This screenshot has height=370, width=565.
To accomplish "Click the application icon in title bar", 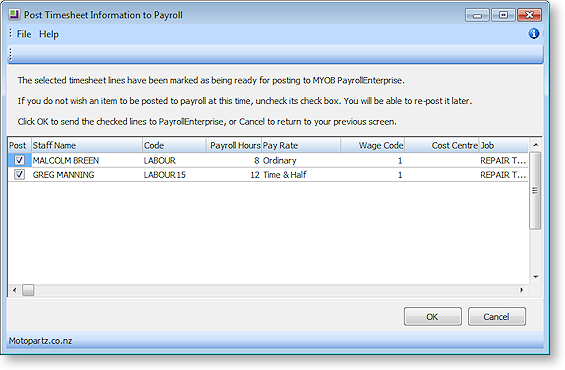I will [14, 14].
